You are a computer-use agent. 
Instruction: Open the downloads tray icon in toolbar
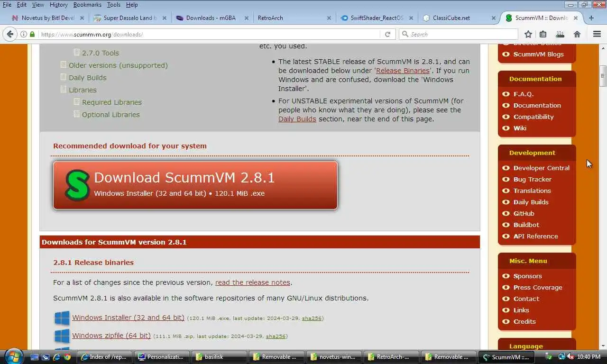pyautogui.click(x=560, y=34)
